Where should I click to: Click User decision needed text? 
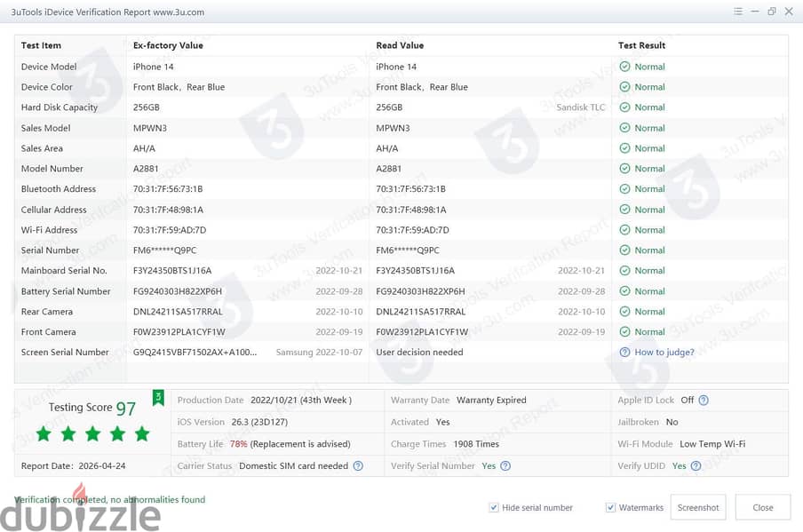(419, 353)
